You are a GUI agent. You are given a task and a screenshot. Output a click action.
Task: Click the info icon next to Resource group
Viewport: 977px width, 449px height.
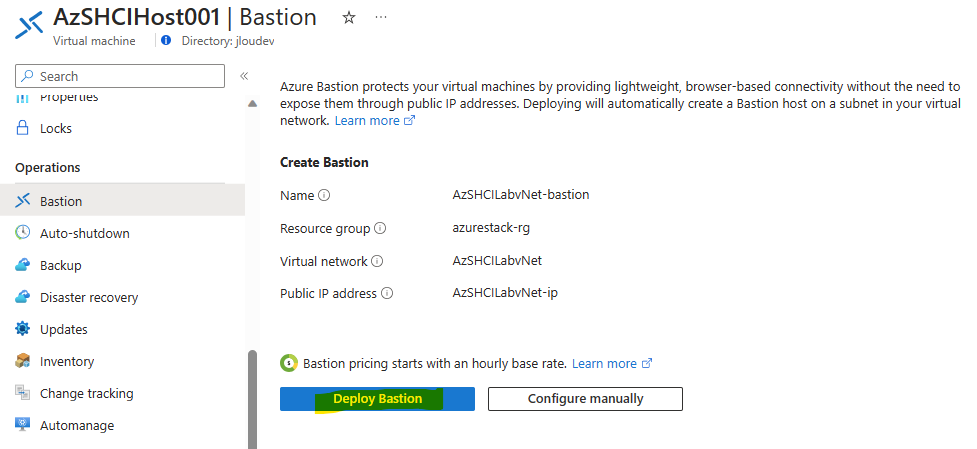380,229
